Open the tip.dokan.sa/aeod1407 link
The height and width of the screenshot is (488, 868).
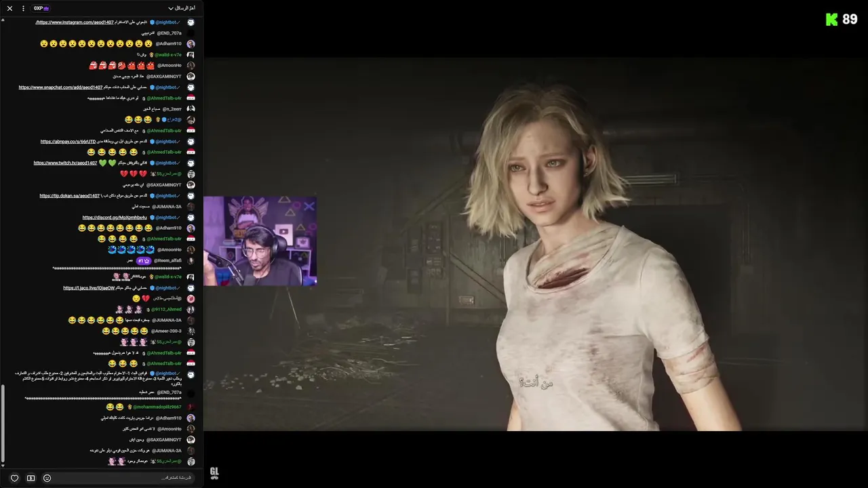[x=69, y=196]
